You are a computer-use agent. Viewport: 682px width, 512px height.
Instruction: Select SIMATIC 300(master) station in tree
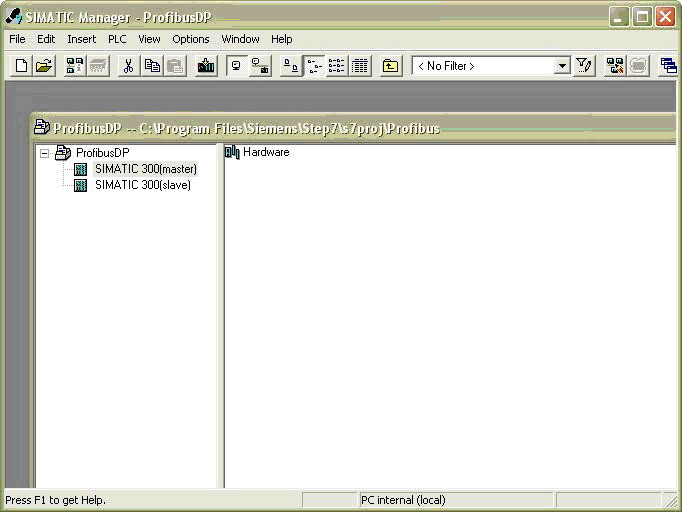click(145, 169)
